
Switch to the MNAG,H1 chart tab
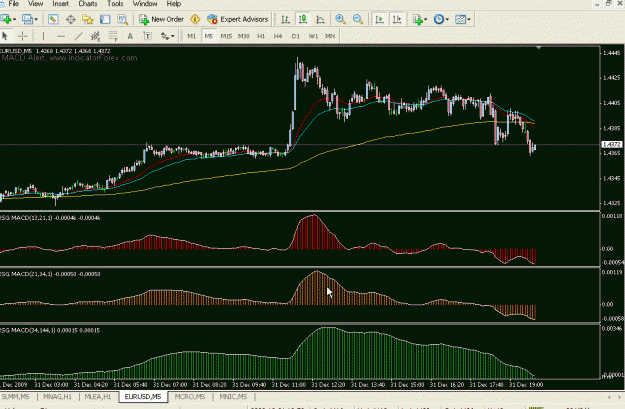[x=57, y=397]
